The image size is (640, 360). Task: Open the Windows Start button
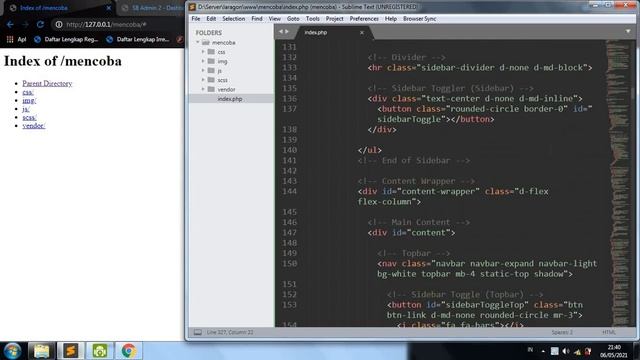pyautogui.click(x=12, y=351)
